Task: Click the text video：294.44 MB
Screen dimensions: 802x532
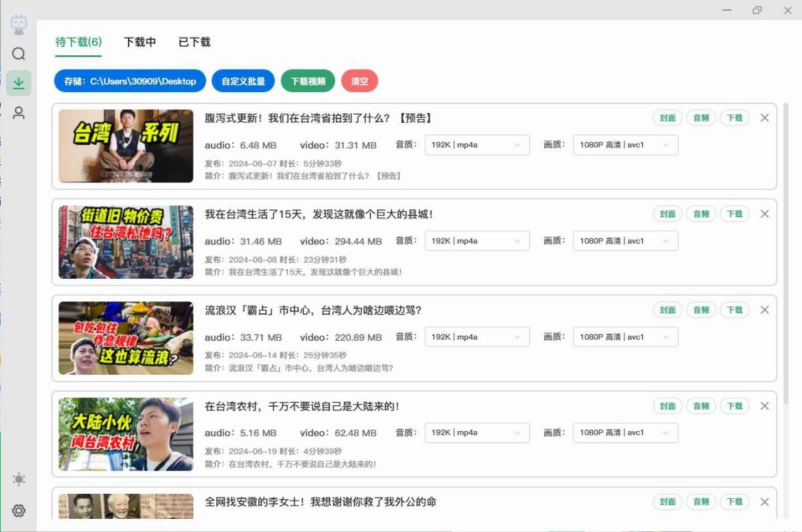Action: (x=341, y=241)
